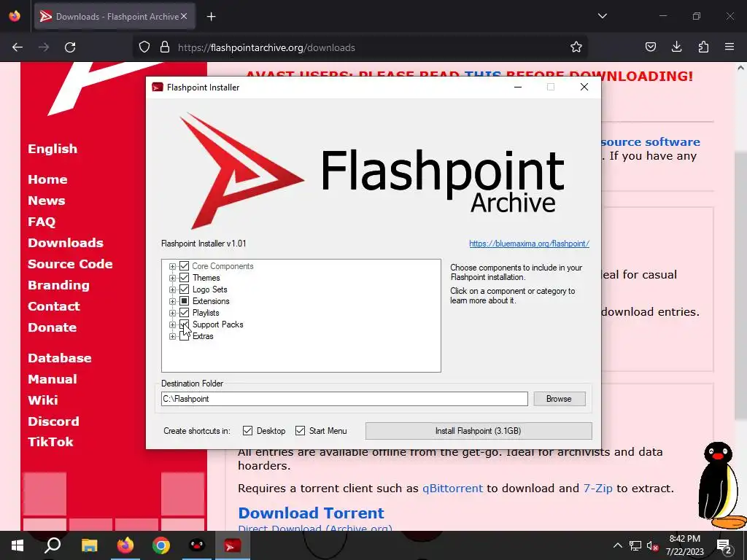Screen dimensions: 747x560
Task: Click the muted volume tray icon
Action: coord(652,545)
